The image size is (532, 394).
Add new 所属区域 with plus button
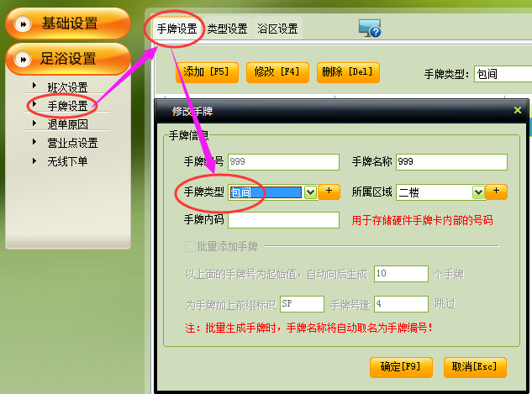tap(496, 192)
